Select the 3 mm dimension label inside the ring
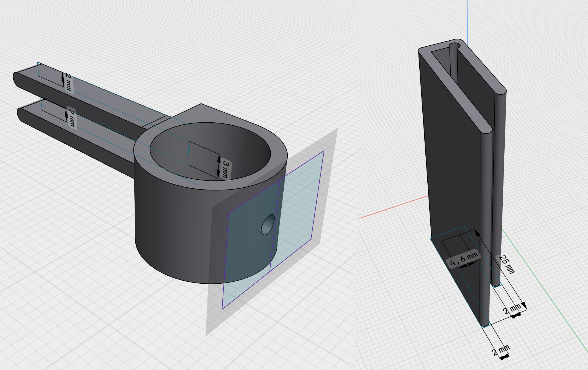Screen dimensions: 588x370 click(226, 169)
